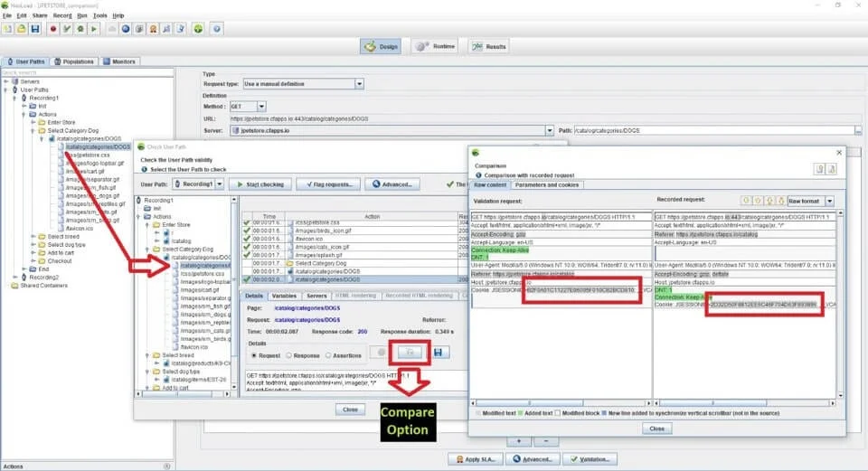Viewport: 868px width, 471px height.
Task: Expand Recording2 in the user paths tree
Action: pos(15,278)
